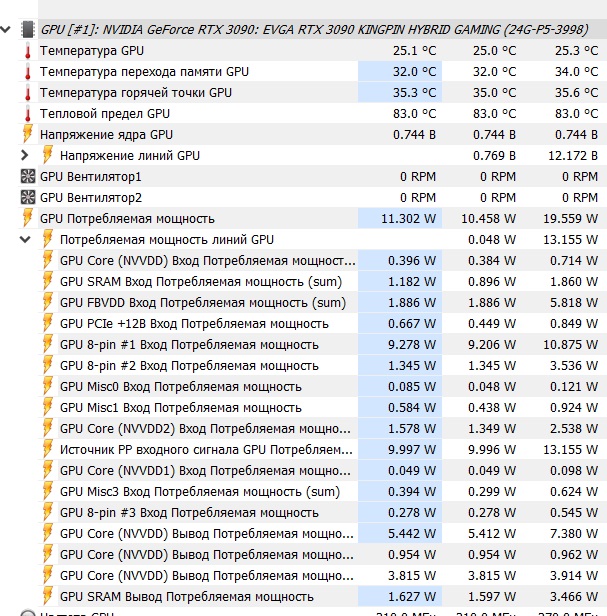Click the 5.818 W maximum value

tap(574, 303)
